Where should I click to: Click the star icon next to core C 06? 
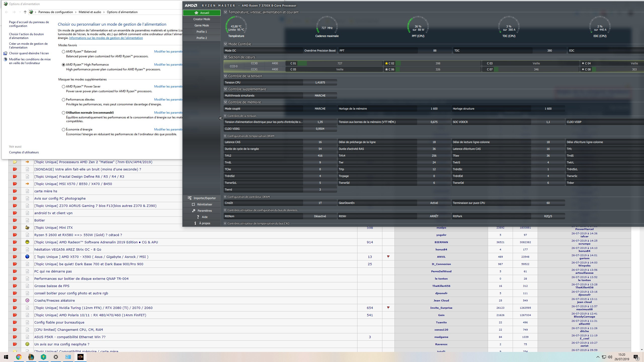click(386, 69)
